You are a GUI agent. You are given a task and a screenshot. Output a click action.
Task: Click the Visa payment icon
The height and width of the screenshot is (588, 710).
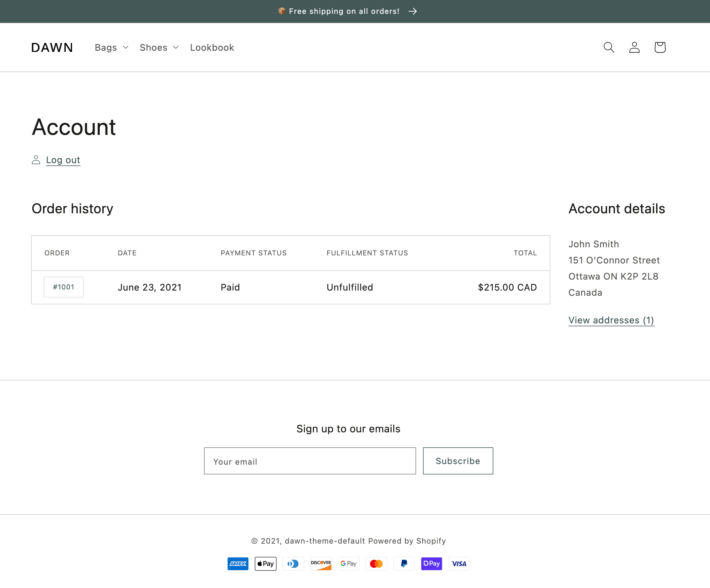459,564
